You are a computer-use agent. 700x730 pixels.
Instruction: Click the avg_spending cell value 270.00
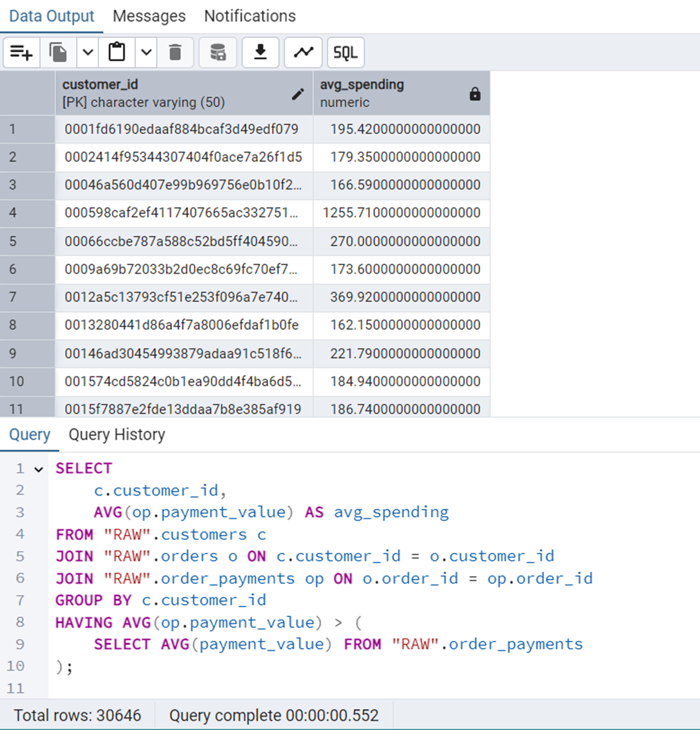click(x=405, y=241)
